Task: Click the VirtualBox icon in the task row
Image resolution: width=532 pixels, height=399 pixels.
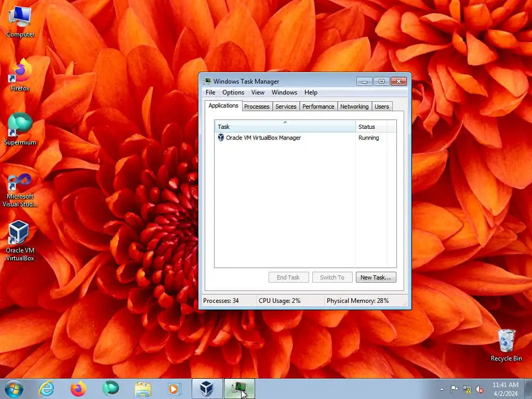Action: tap(221, 137)
